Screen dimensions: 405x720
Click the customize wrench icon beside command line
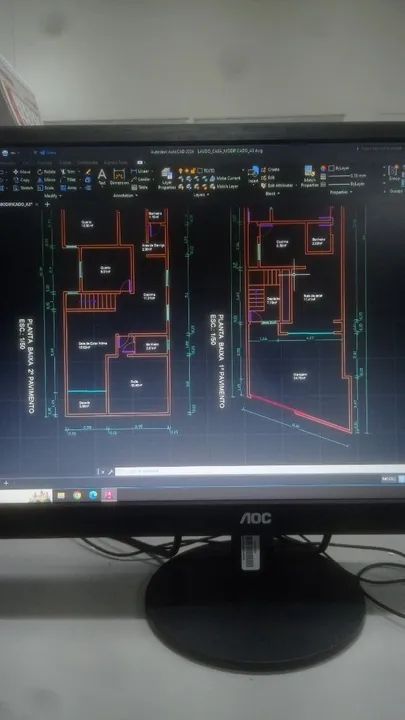[110, 472]
